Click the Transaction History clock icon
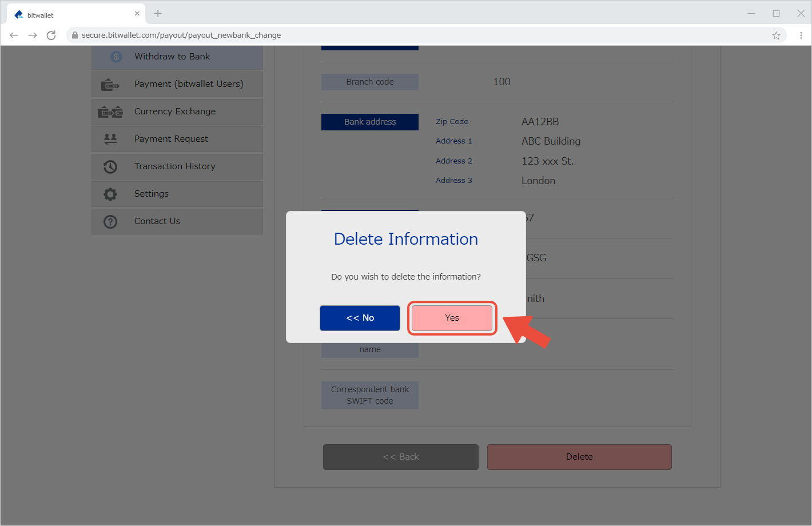 pyautogui.click(x=110, y=166)
